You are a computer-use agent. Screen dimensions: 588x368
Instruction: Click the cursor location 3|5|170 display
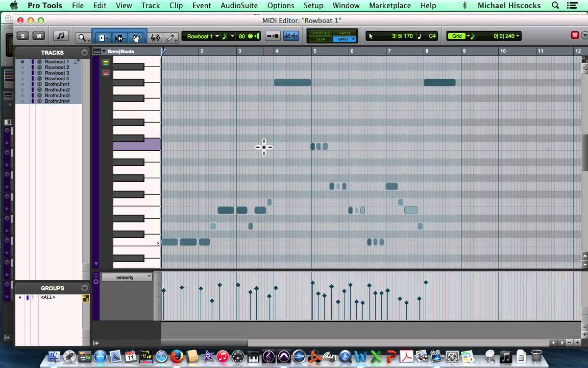[402, 36]
